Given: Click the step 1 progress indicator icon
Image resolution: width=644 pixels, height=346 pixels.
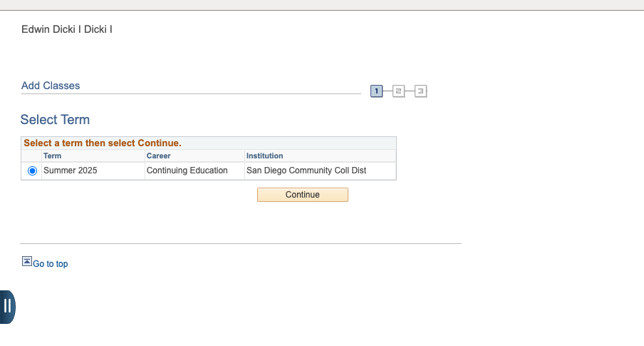Looking at the screenshot, I should 376,91.
